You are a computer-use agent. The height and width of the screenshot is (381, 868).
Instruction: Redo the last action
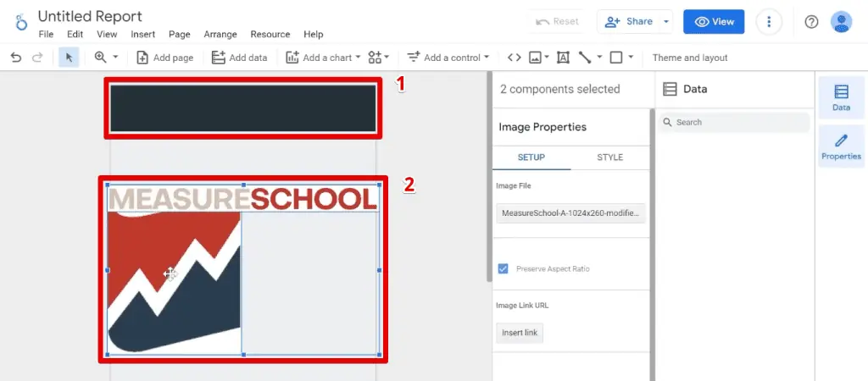point(37,58)
